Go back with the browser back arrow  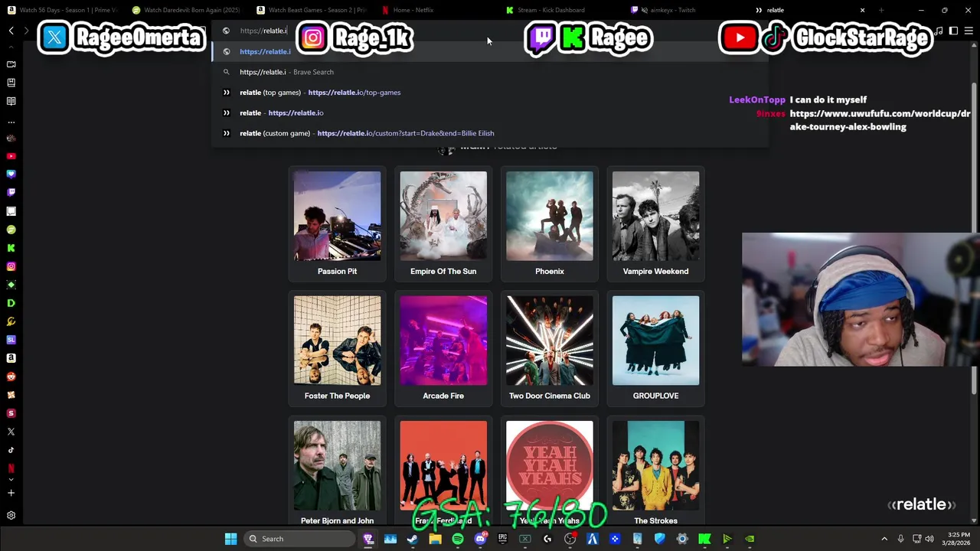(11, 31)
